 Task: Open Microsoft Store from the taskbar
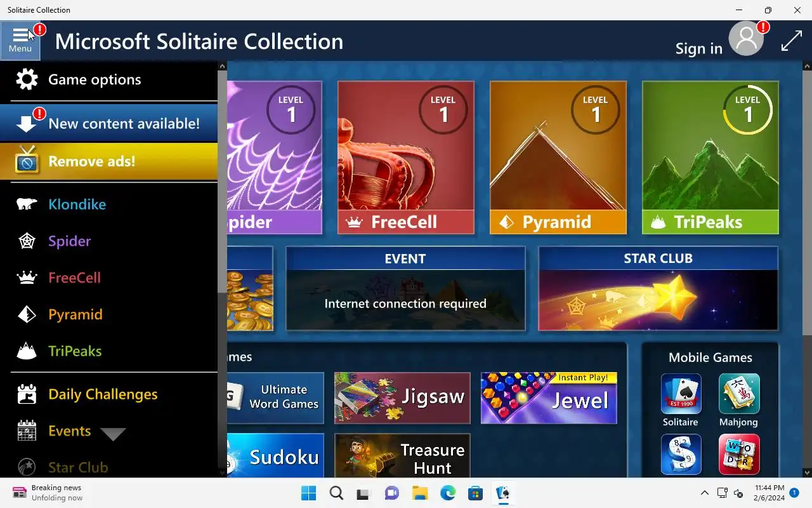pos(476,493)
